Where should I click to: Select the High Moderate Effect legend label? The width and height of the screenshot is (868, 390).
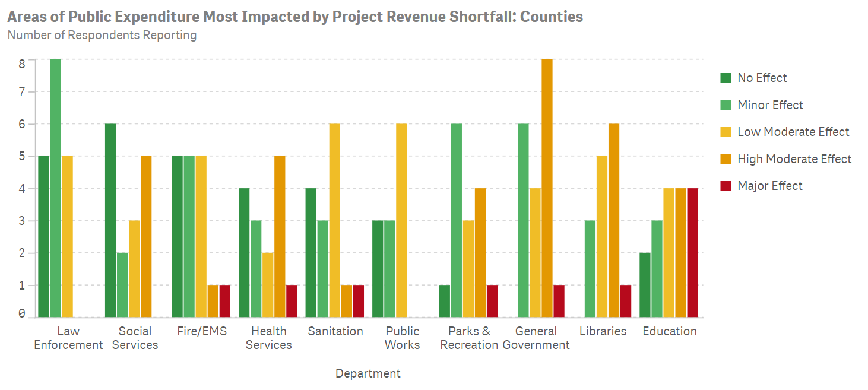point(794,159)
